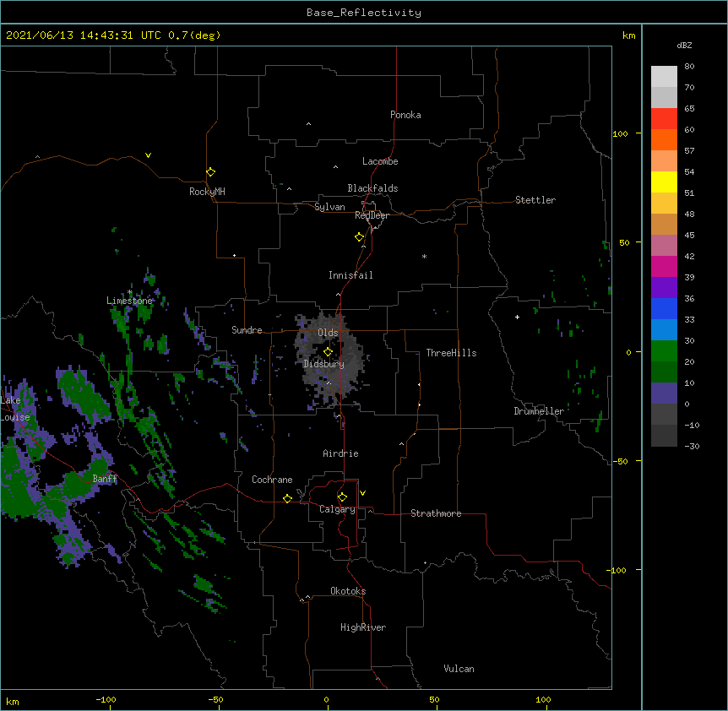This screenshot has width=728, height=711.
Task: Select the Okotoks label
Action: (x=348, y=591)
